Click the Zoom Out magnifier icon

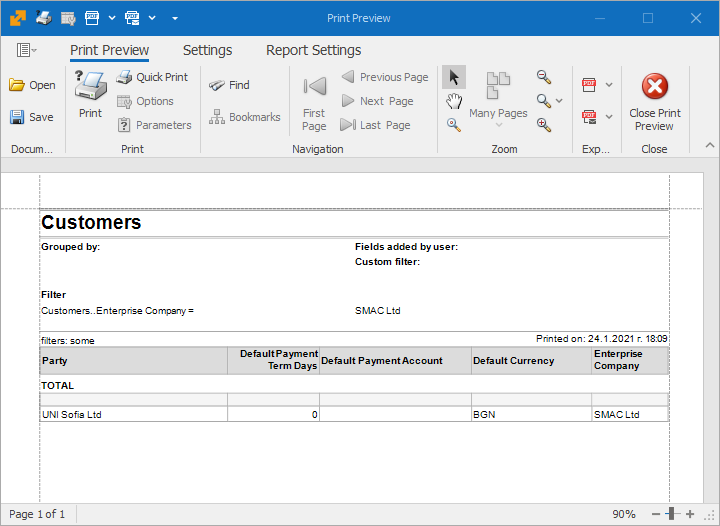(544, 77)
